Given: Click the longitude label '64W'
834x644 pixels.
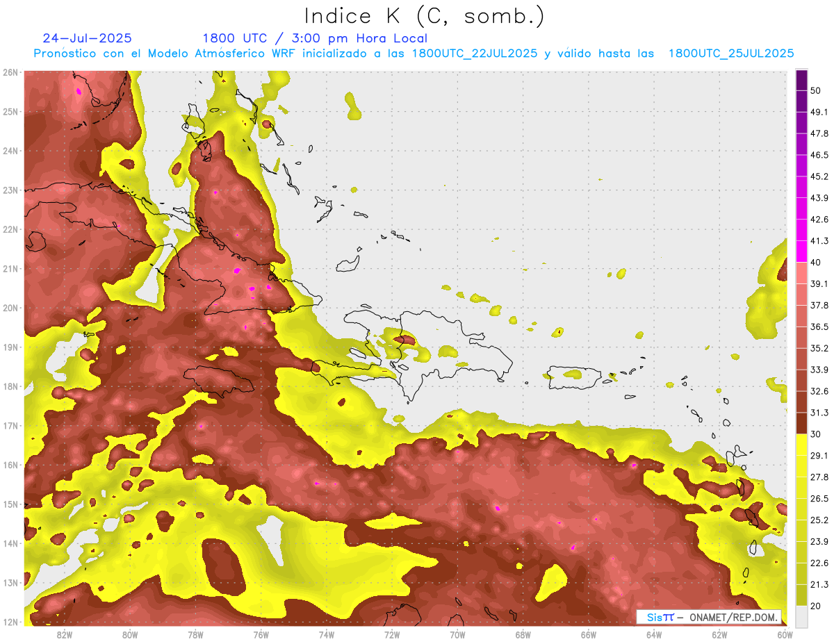Looking at the screenshot, I should [654, 634].
